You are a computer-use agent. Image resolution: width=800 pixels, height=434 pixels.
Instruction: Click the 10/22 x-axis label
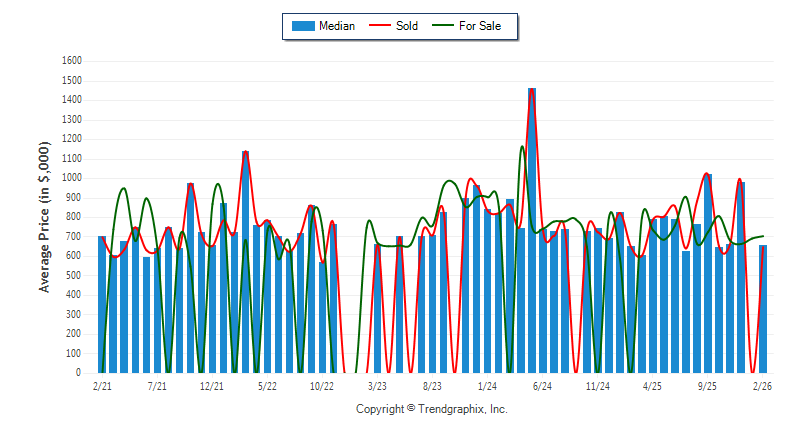(x=322, y=385)
